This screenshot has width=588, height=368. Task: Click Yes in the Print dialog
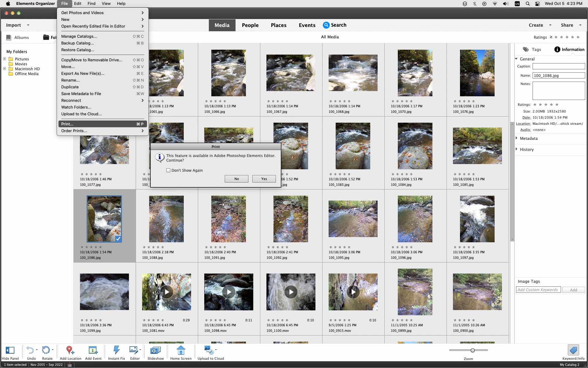click(264, 179)
